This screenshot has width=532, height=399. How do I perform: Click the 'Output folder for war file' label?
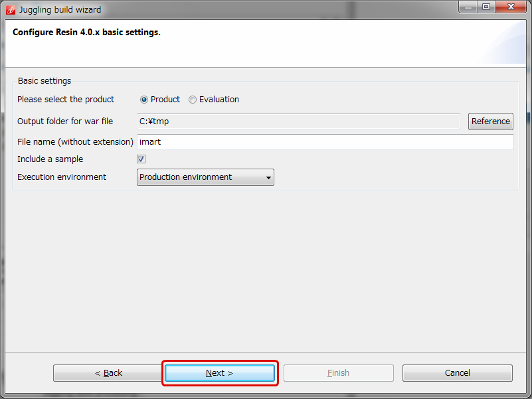[x=65, y=121]
